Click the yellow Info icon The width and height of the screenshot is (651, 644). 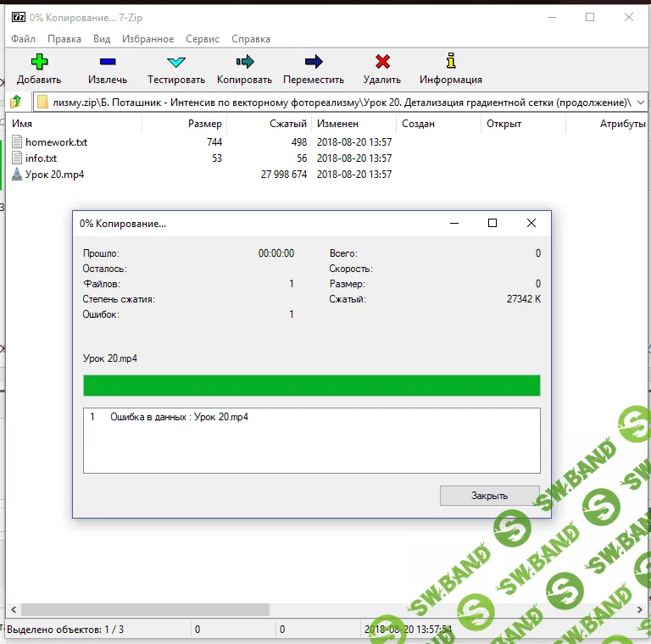(451, 62)
